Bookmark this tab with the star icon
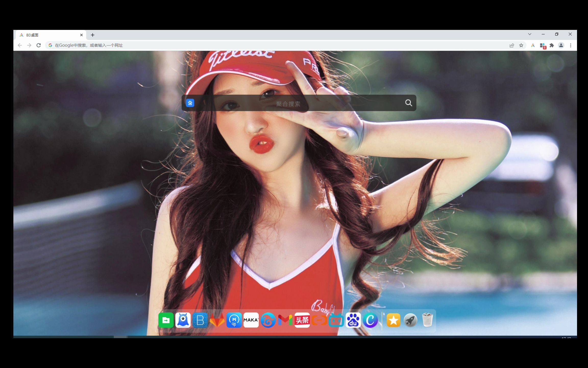Image resolution: width=588 pixels, height=368 pixels. pos(521,45)
